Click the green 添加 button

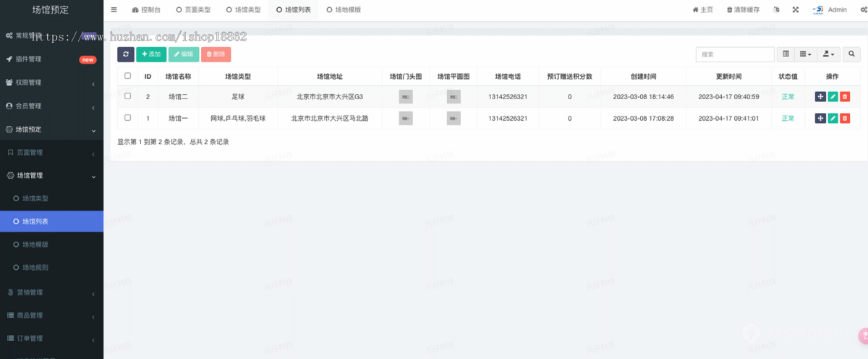151,54
